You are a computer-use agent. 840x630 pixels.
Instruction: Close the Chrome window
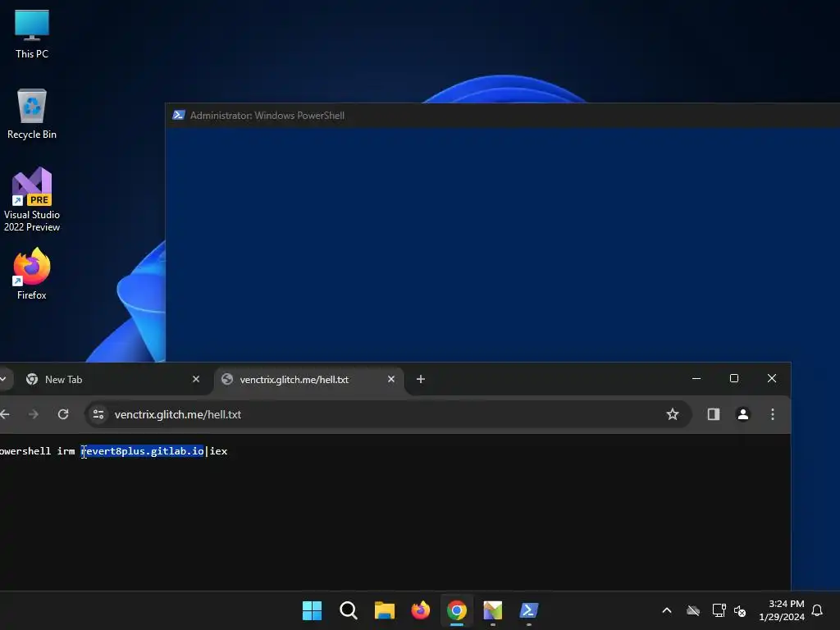[771, 378]
